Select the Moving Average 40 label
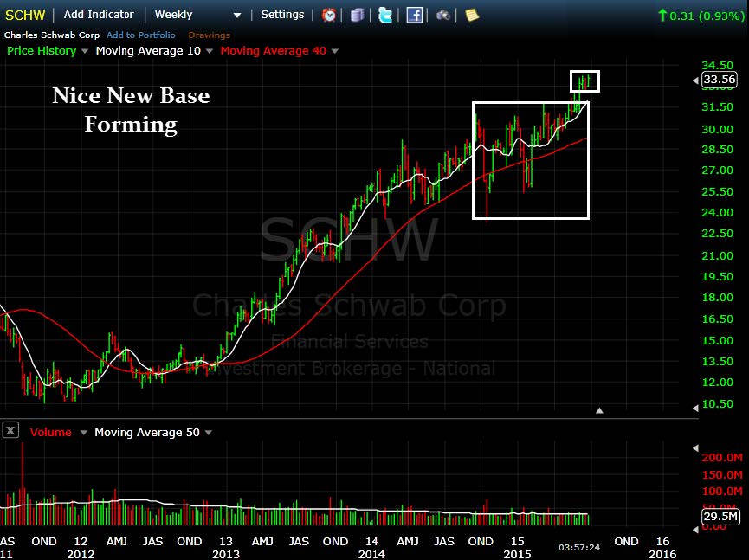The height and width of the screenshot is (560, 749). (x=274, y=51)
